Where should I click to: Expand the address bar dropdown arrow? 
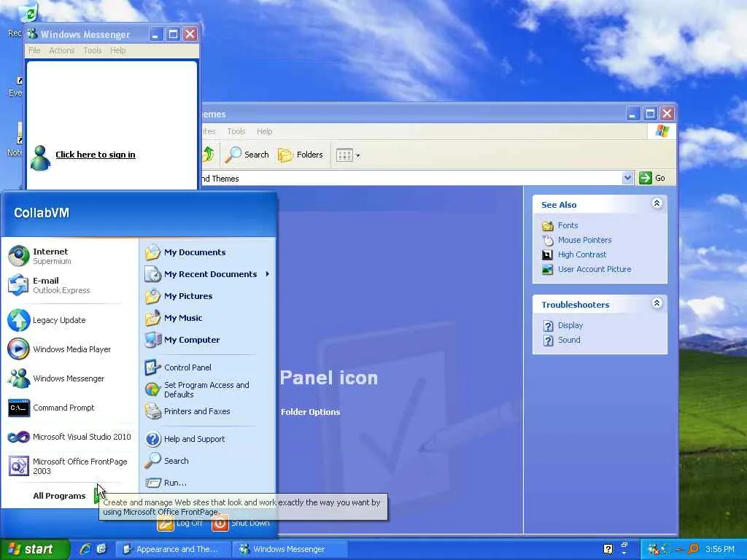coord(627,178)
